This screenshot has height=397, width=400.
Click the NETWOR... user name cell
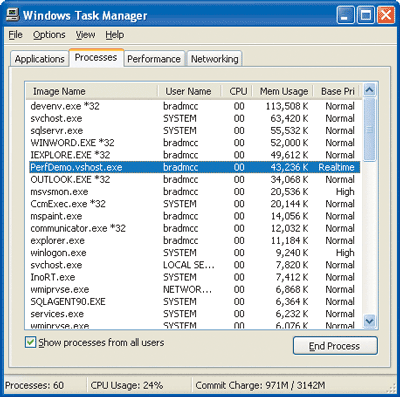[x=187, y=290]
